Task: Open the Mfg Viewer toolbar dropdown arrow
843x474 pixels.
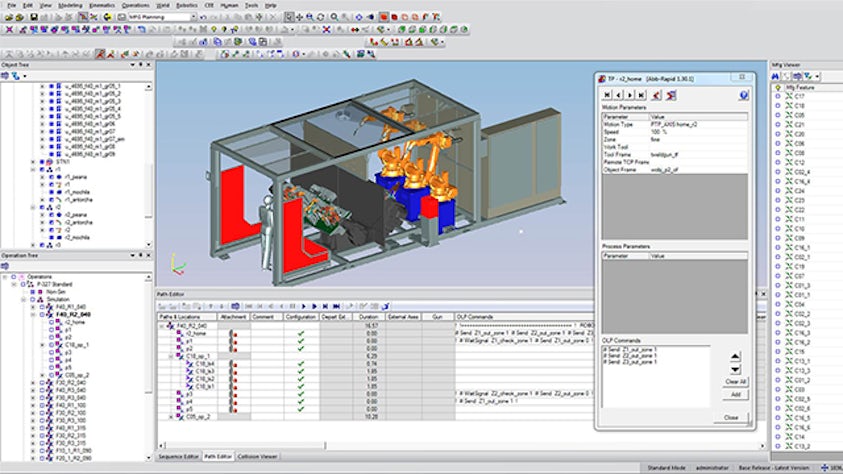Action: (817, 76)
